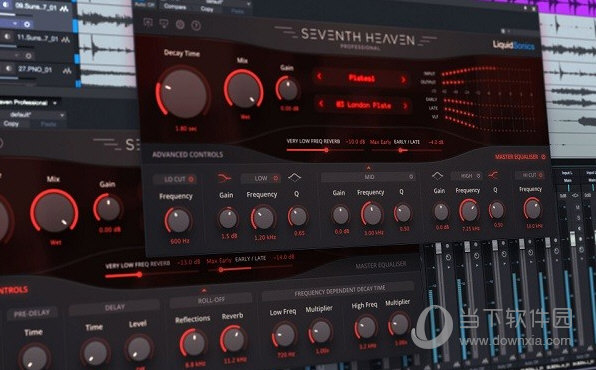Collapse arrow above ROLL-OFF in back window
596x370 pixels.
204,291
